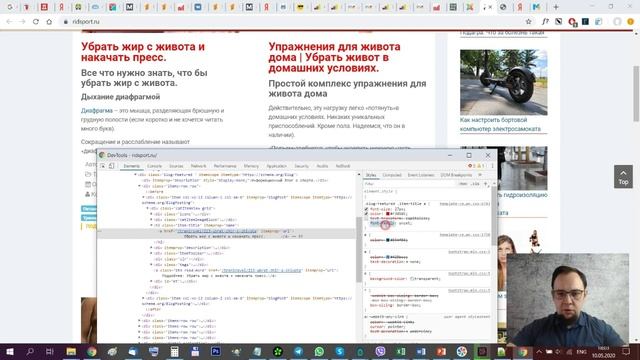Expand more Styles sidebar tabs with chevron
Image resolution: width=640 pixels, height=360 pixels.
tap(480, 175)
